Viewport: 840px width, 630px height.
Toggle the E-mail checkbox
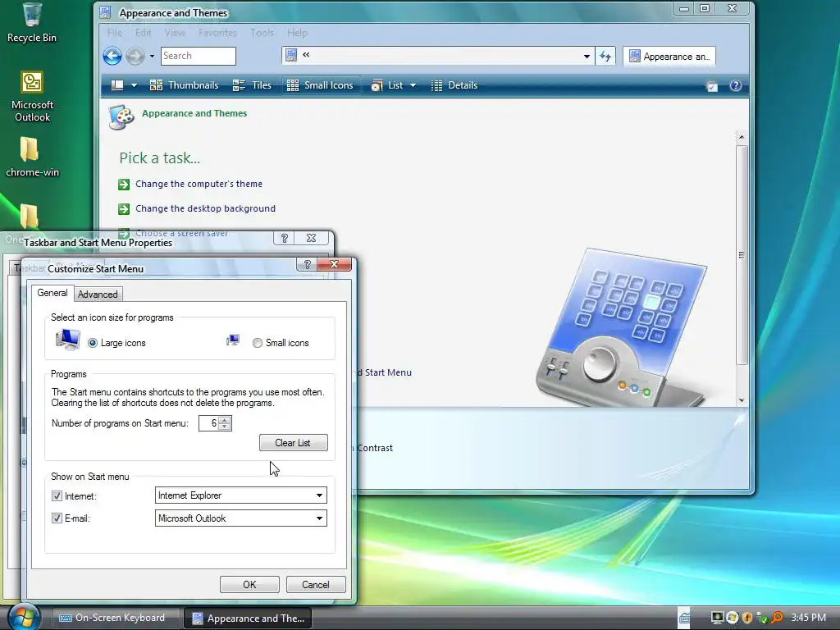coord(57,518)
